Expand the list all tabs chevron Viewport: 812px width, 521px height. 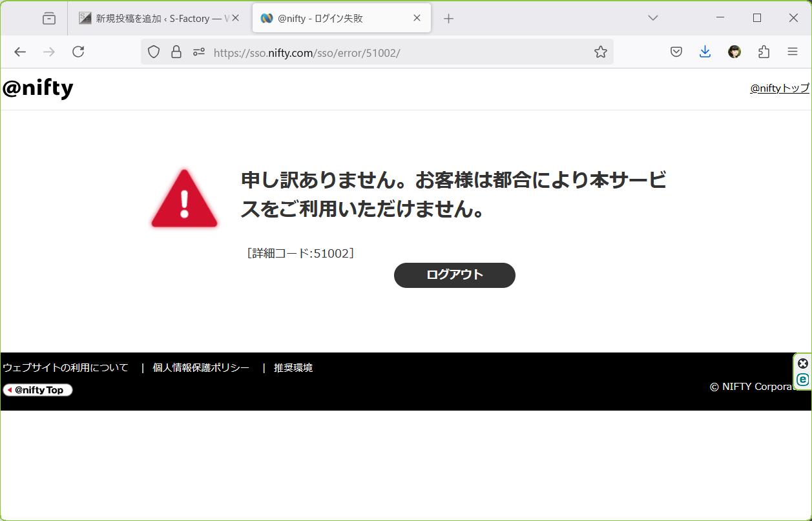coord(653,18)
